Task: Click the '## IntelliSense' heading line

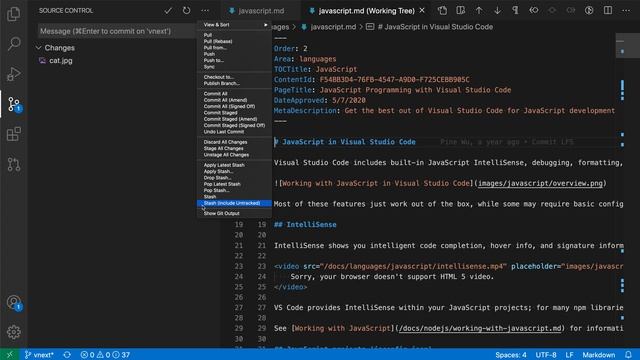Action: (x=305, y=225)
